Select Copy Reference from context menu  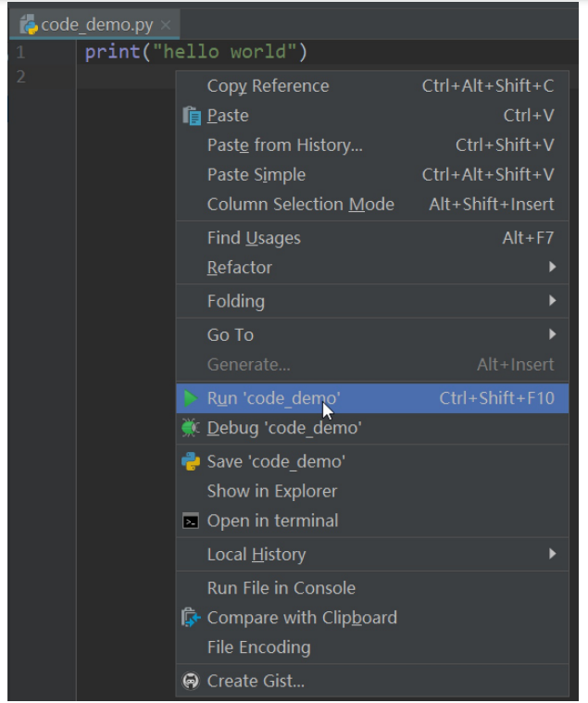268,86
